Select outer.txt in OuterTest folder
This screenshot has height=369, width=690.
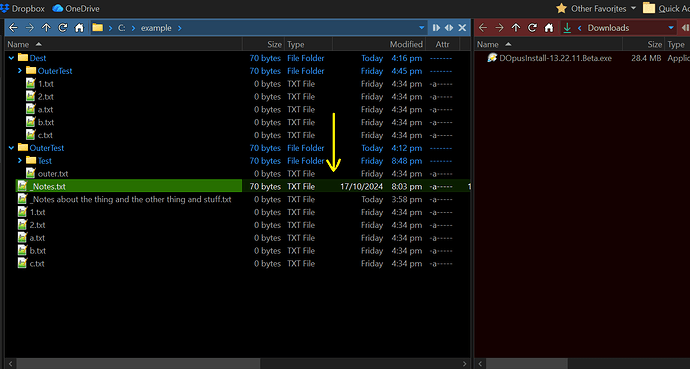coord(53,173)
